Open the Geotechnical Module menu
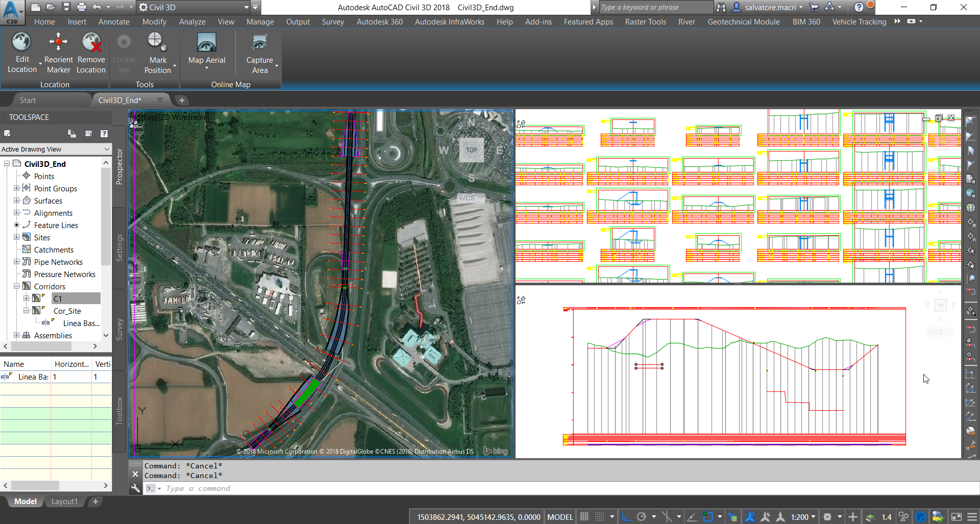This screenshot has height=524, width=980. (744, 21)
